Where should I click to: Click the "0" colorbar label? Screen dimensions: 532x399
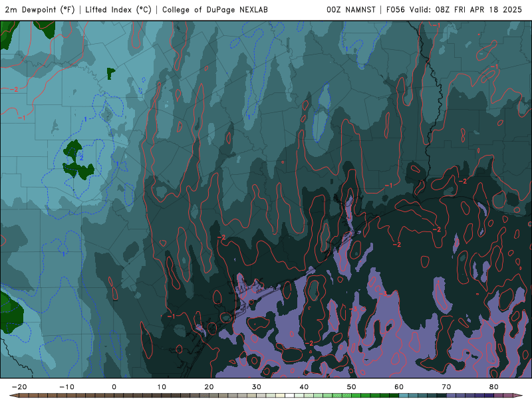114,387
